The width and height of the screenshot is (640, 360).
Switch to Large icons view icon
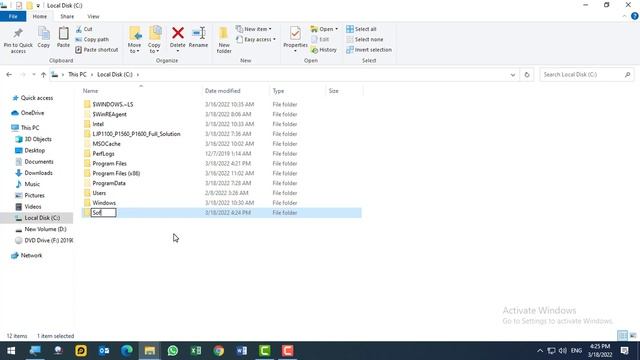[633, 336]
